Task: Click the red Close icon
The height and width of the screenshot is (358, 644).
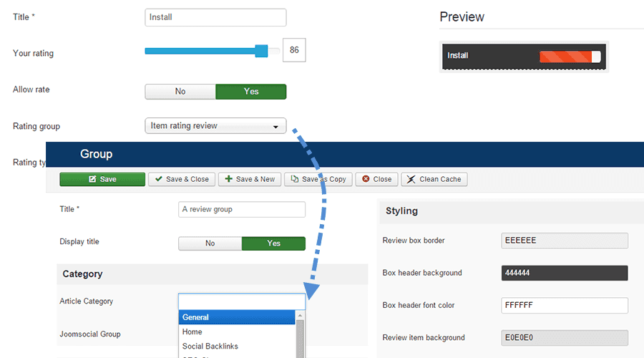Action: click(x=365, y=179)
